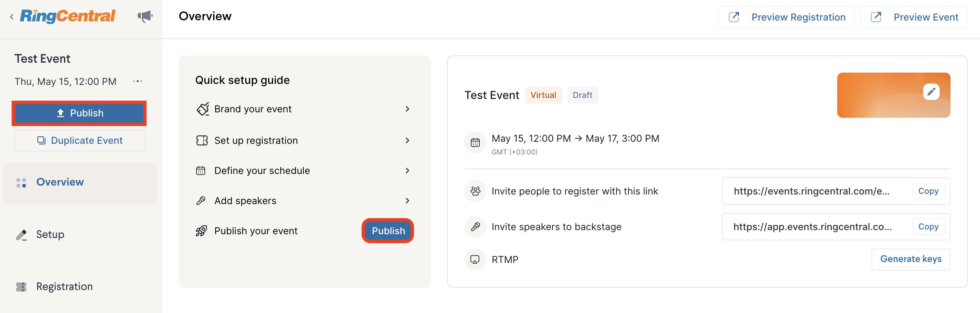Image resolution: width=980 pixels, height=313 pixels.
Task: Copy the speakers backstage link
Action: [x=928, y=227]
